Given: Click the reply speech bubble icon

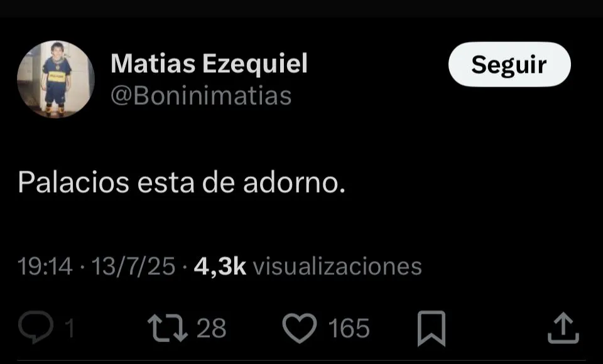Looking at the screenshot, I should (x=36, y=327).
